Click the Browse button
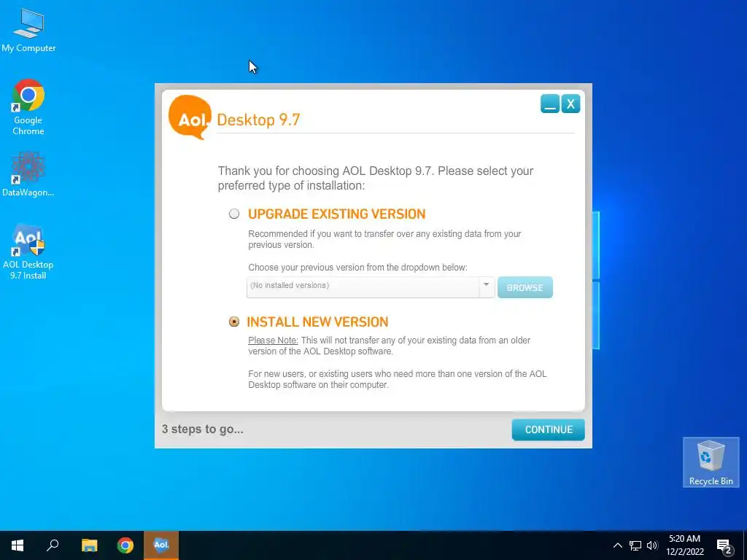The height and width of the screenshot is (560, 747). coord(525,287)
